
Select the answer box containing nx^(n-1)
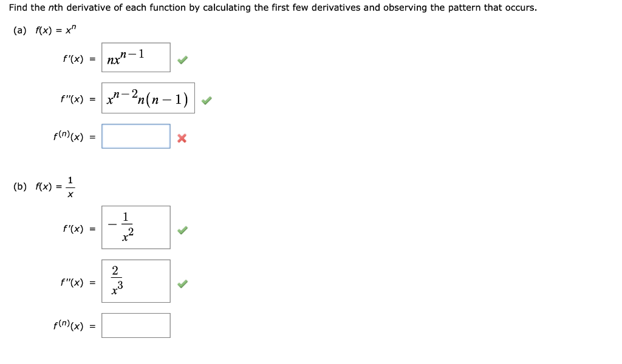point(135,57)
